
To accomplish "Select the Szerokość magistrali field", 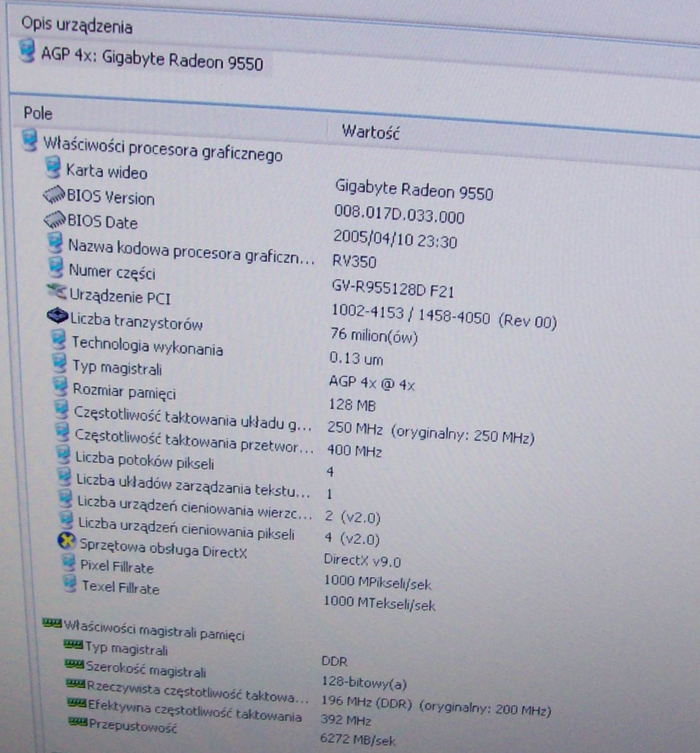I will tap(146, 669).
